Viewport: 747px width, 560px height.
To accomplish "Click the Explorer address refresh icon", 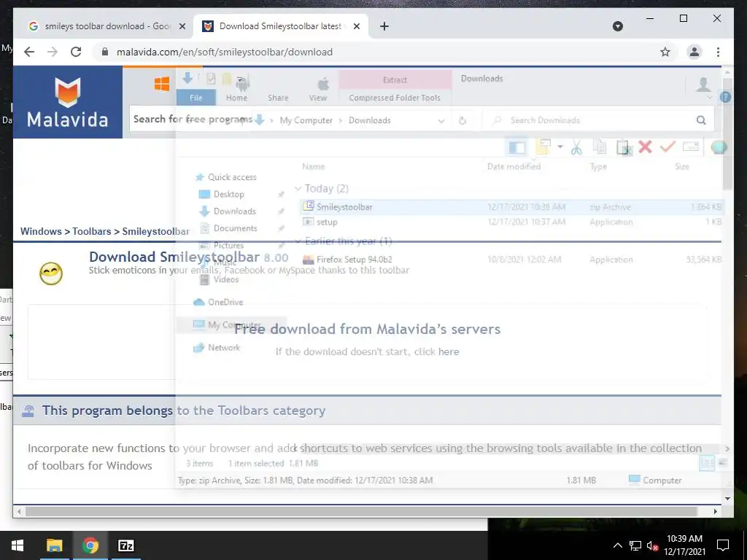I will coord(462,120).
